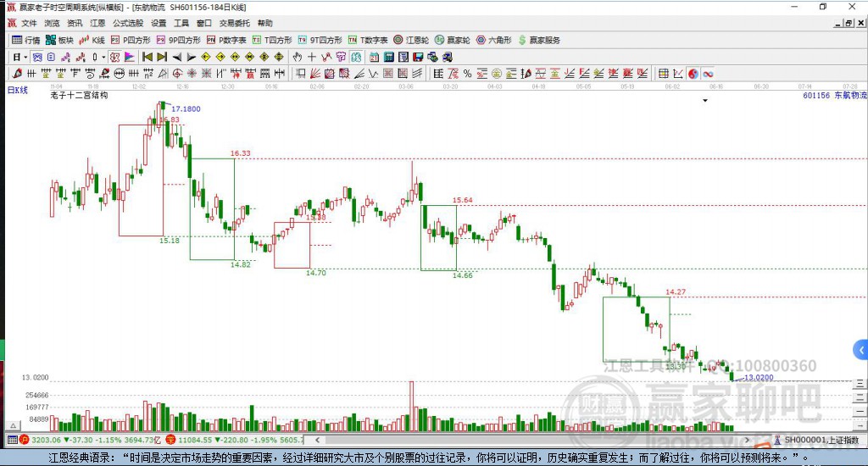Click the black right arrow icon

(x=191, y=57)
